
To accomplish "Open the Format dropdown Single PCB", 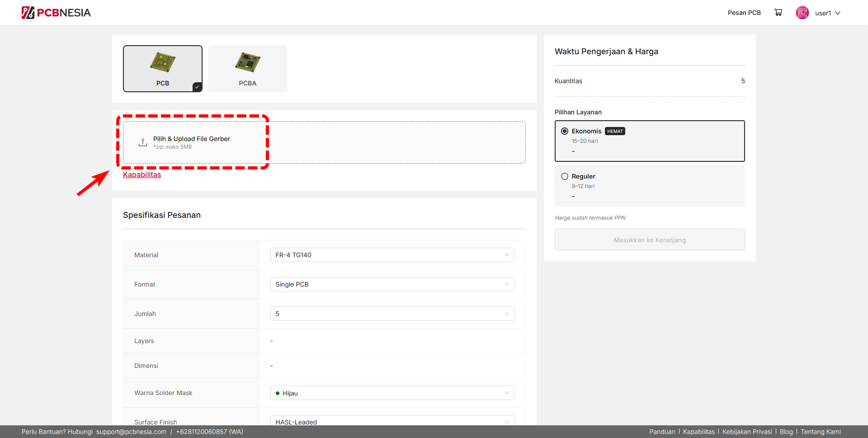I will pos(392,284).
